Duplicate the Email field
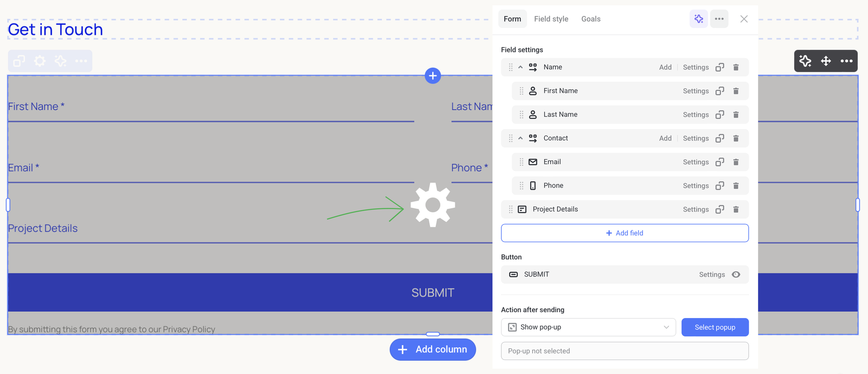This screenshot has width=868, height=374. pyautogui.click(x=720, y=162)
